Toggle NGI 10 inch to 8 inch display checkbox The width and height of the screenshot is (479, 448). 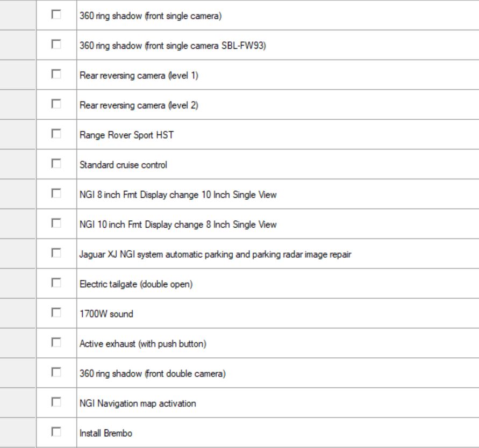pos(56,224)
